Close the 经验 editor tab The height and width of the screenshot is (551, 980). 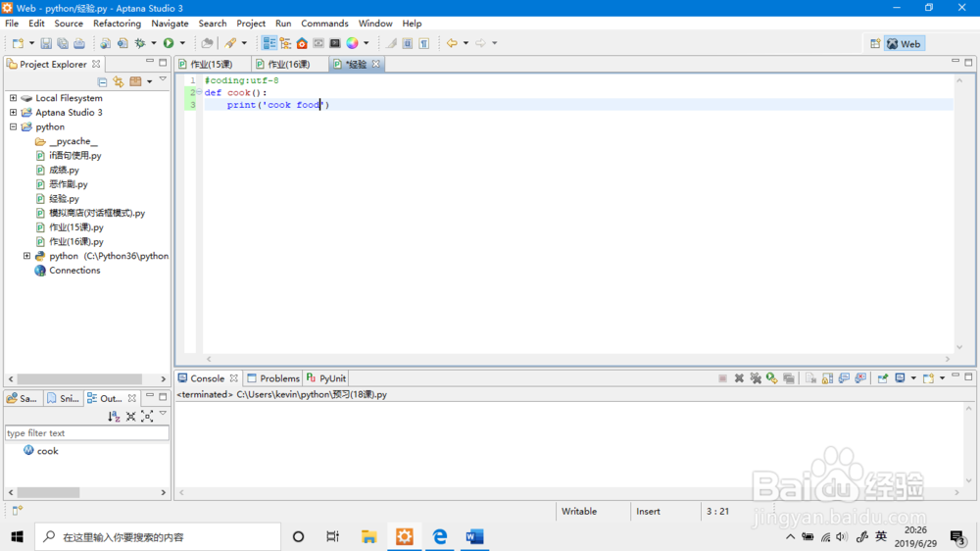(x=375, y=64)
